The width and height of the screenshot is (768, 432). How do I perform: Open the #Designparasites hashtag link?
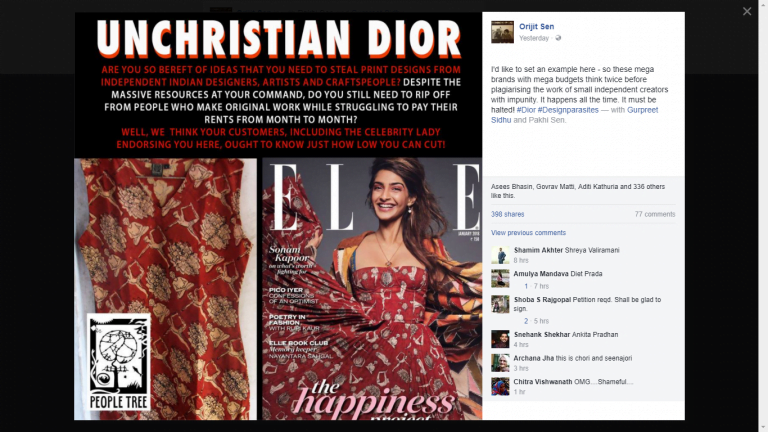pyautogui.click(x=568, y=110)
